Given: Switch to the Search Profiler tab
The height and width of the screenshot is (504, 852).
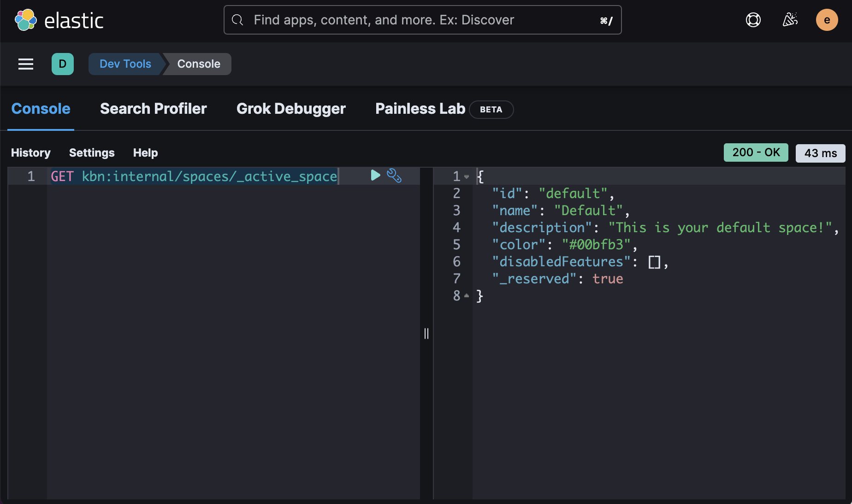Looking at the screenshot, I should point(153,109).
